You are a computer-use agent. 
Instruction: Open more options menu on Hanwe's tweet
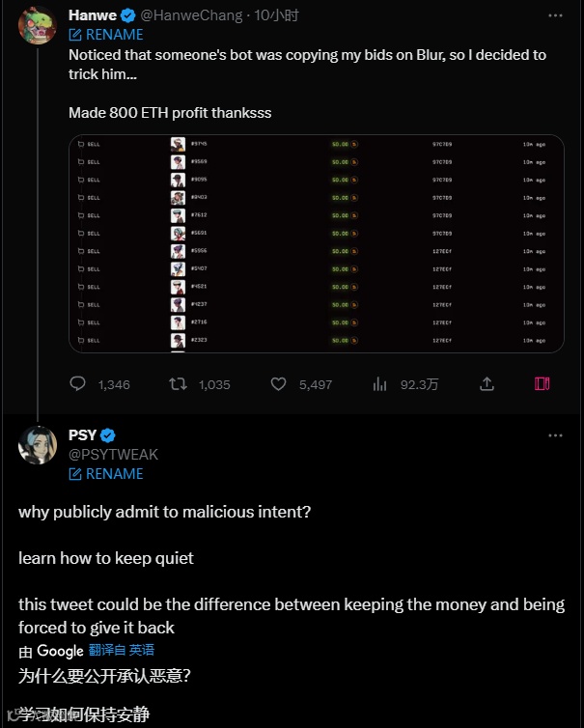coord(555,15)
